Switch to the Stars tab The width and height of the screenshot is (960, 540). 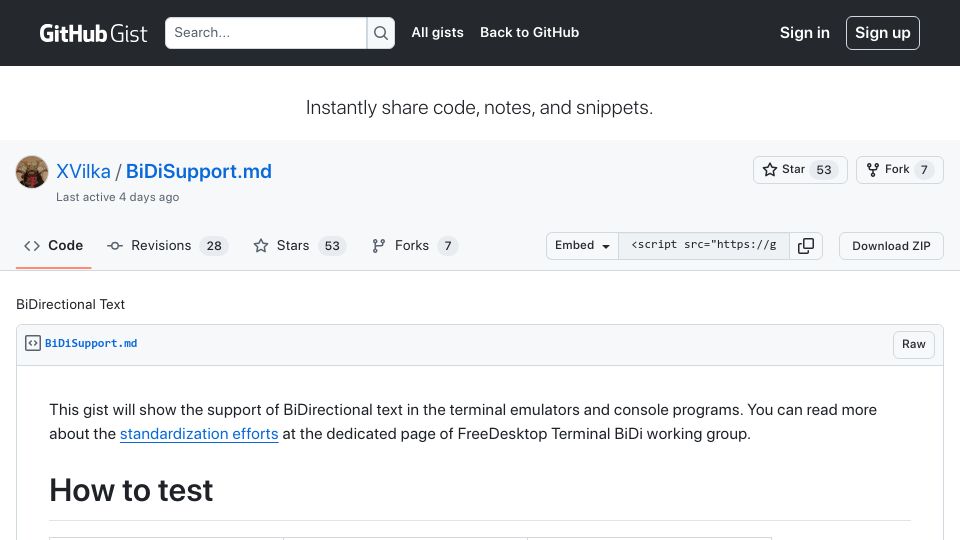coord(300,246)
